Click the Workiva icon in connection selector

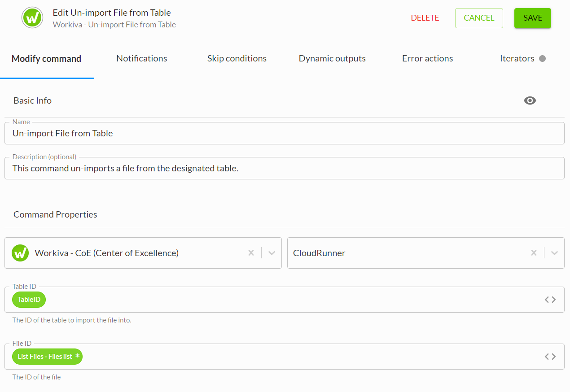(x=20, y=253)
